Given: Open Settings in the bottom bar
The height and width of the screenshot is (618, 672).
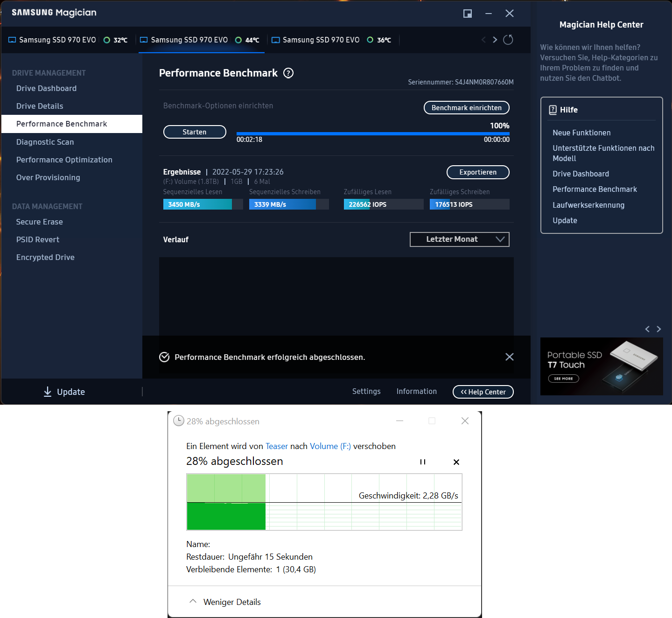Looking at the screenshot, I should (x=366, y=391).
